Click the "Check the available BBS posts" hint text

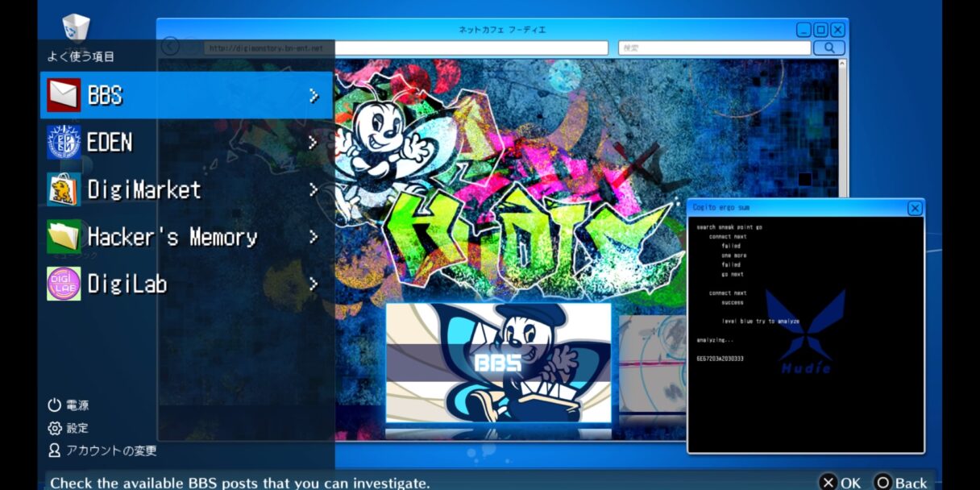(x=240, y=483)
